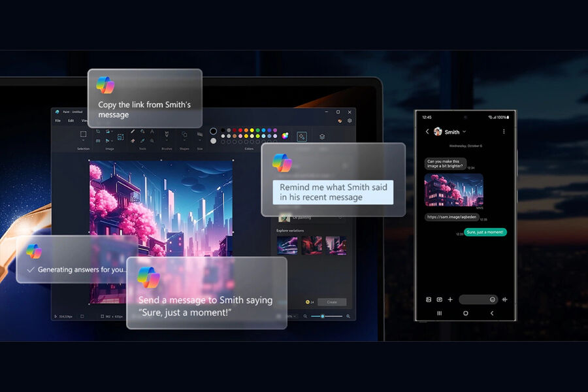Click the Cocreator icon in Paint toolbar

point(302,137)
